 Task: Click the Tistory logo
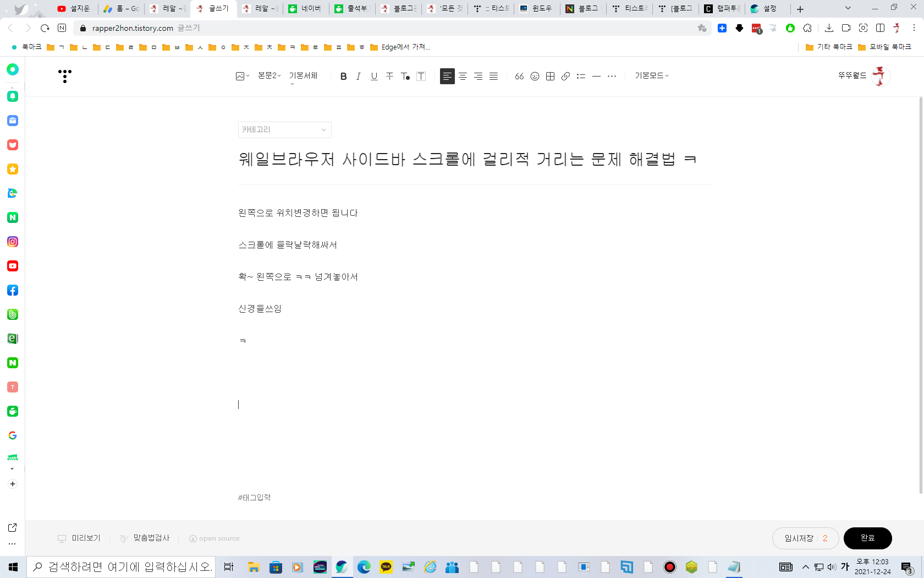[65, 76]
